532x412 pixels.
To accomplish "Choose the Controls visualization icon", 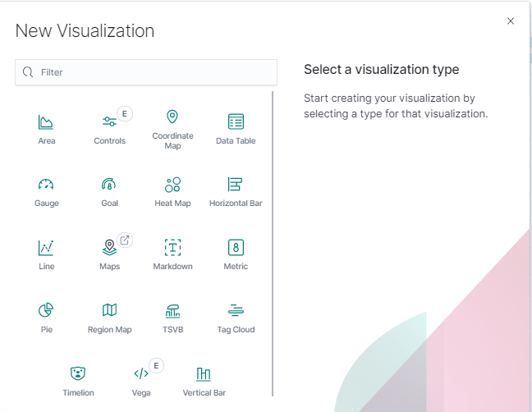I will (x=109, y=121).
